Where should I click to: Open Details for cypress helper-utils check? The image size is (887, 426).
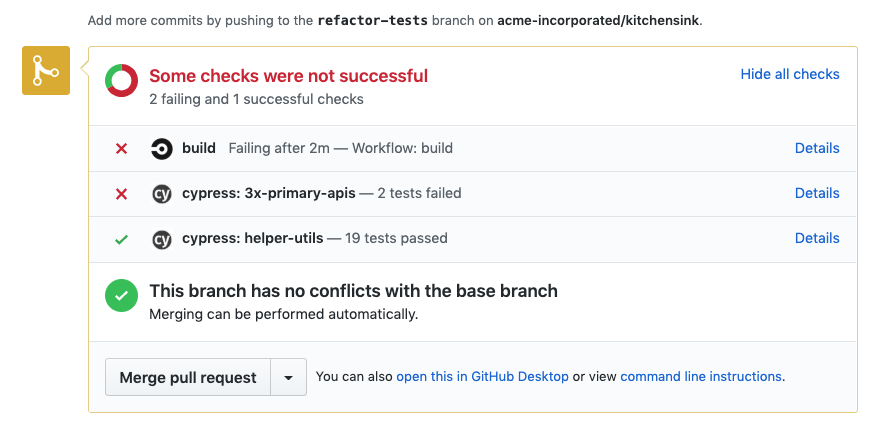(x=816, y=238)
